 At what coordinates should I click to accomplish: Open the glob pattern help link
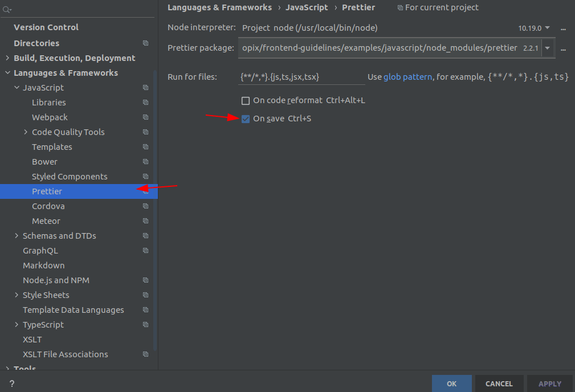click(x=407, y=77)
